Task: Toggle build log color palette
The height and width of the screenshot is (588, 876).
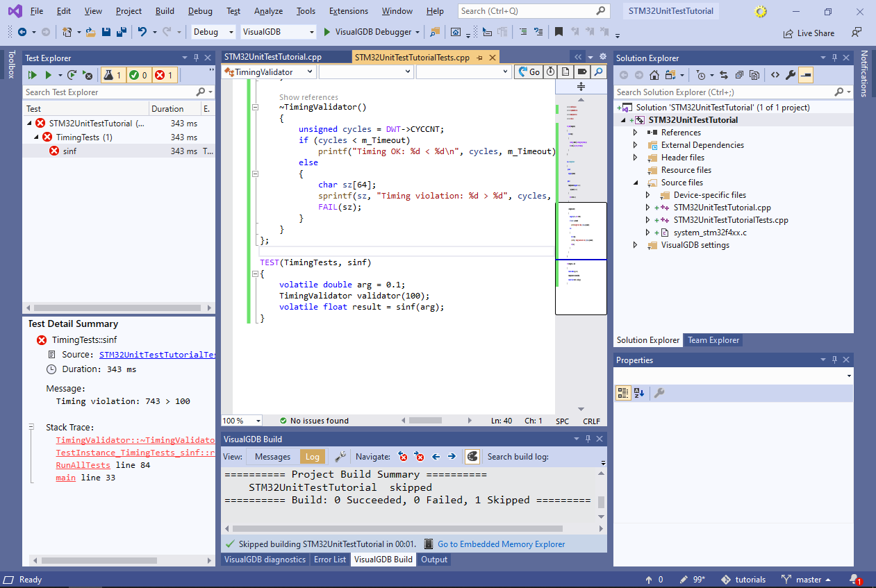Action: 472,456
